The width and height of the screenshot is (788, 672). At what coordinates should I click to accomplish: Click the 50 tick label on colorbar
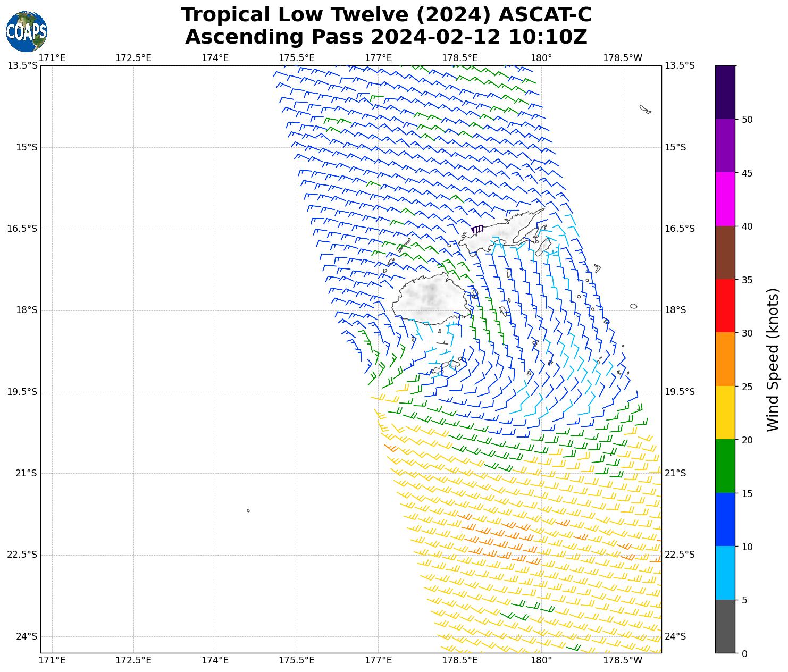click(x=747, y=120)
